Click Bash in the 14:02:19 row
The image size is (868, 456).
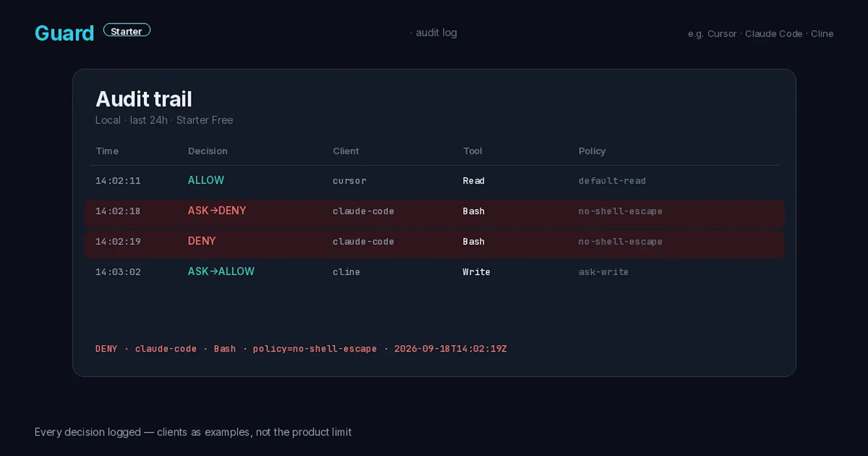[x=474, y=242]
